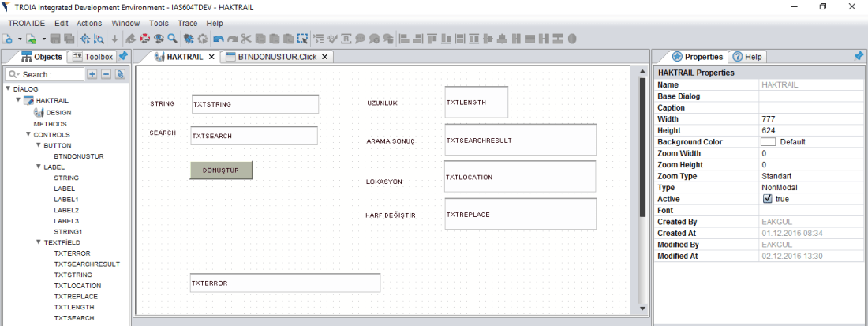Click the TXTSTRING text field on canvas
Screen dimensions: 868x326
pyautogui.click(x=255, y=104)
